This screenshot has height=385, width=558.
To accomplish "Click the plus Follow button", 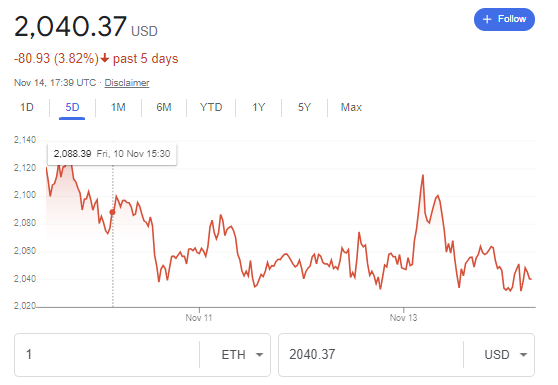I will [504, 19].
